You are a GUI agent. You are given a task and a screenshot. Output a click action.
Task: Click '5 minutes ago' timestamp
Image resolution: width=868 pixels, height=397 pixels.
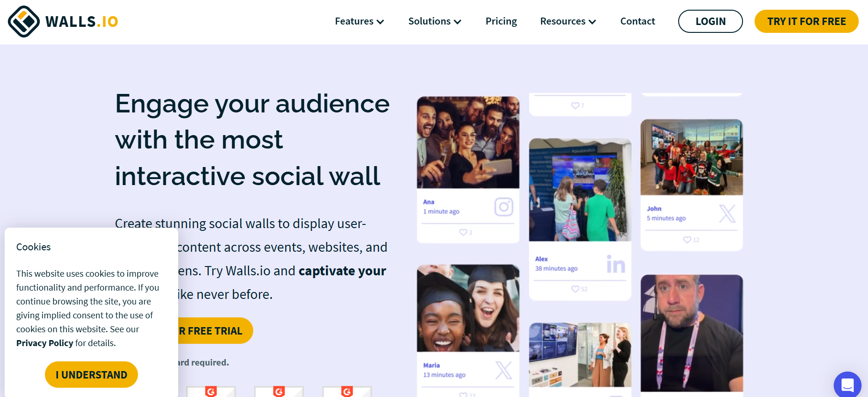tap(666, 218)
